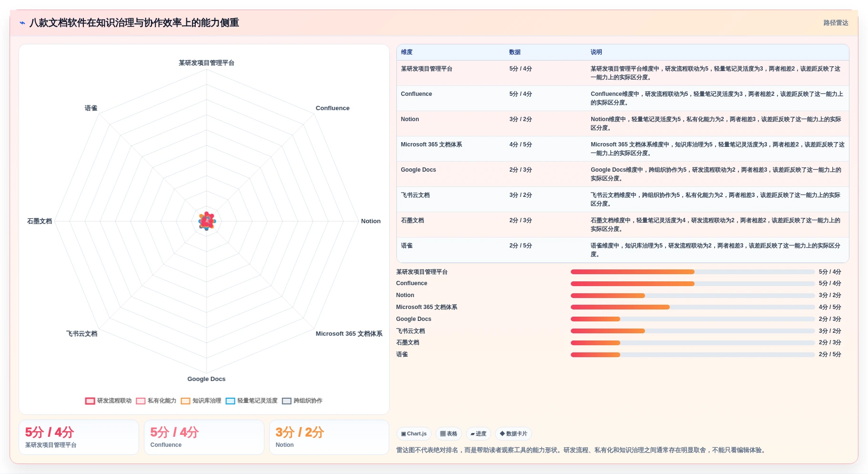868x474 pixels.
Task: Select the Google Docs table row name
Action: coord(418,170)
